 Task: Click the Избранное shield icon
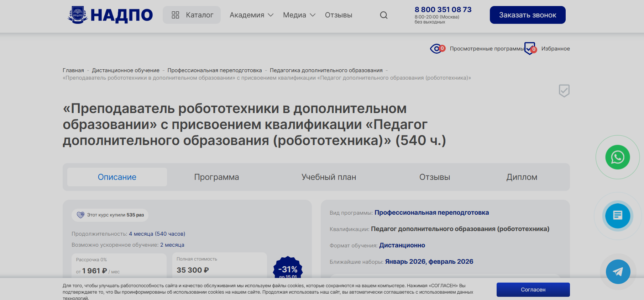point(530,49)
